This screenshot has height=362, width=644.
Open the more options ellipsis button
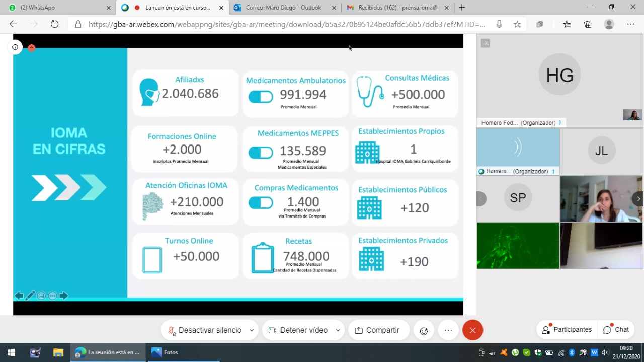[x=448, y=330]
